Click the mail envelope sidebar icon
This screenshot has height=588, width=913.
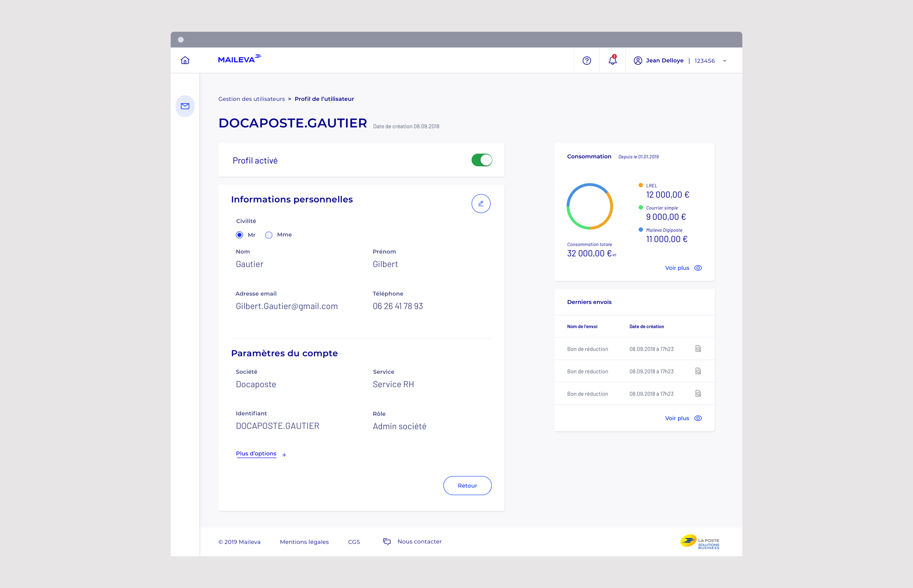pos(185,106)
